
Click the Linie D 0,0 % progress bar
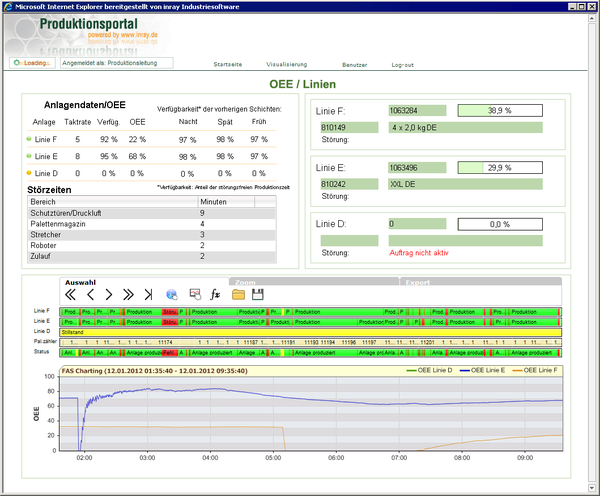click(500, 224)
